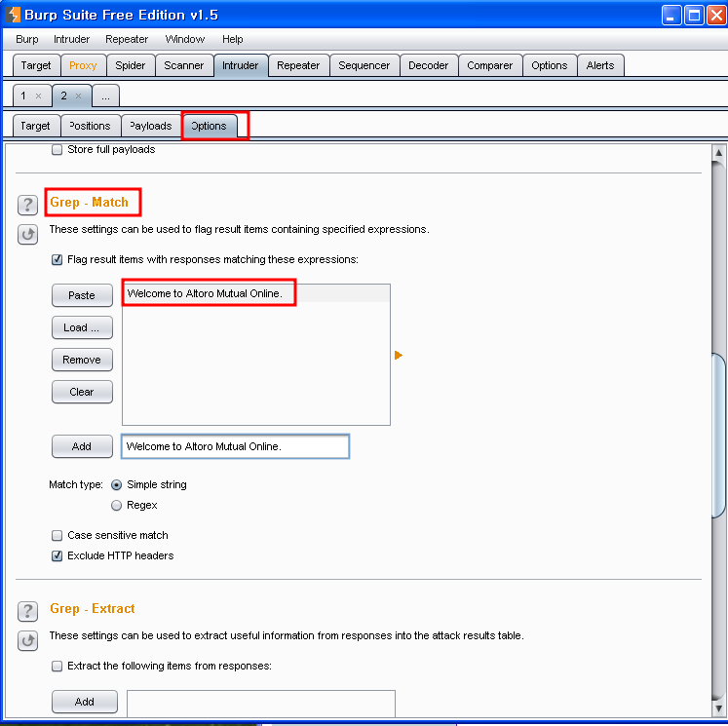Switch to the main Repeater tab
The width and height of the screenshot is (728, 726).
coord(298,65)
